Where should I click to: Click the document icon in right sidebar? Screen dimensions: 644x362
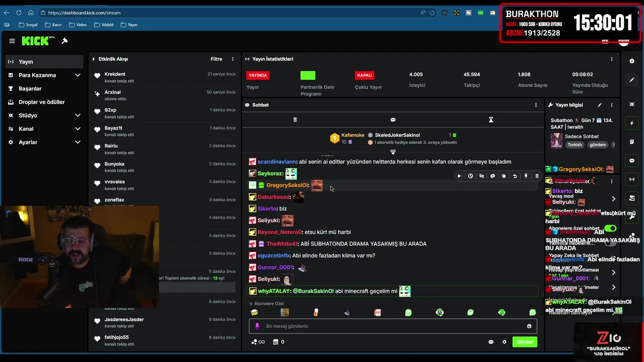click(632, 142)
